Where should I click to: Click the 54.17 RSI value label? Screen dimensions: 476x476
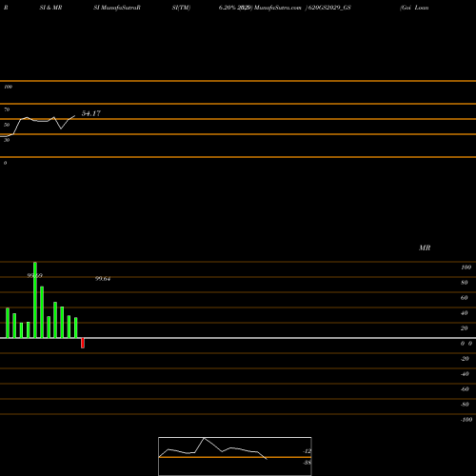point(91,113)
